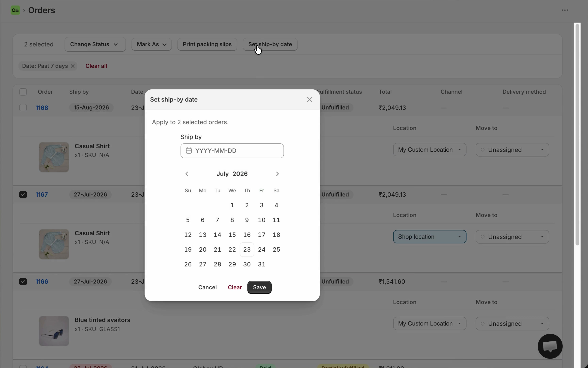
Task: Click the Channel column header
Action: coord(451,92)
